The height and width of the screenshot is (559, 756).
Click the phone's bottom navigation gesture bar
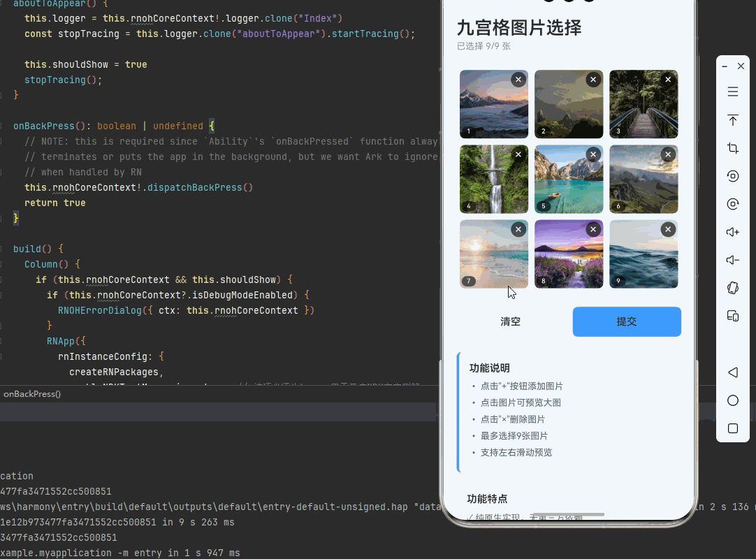pos(569,514)
